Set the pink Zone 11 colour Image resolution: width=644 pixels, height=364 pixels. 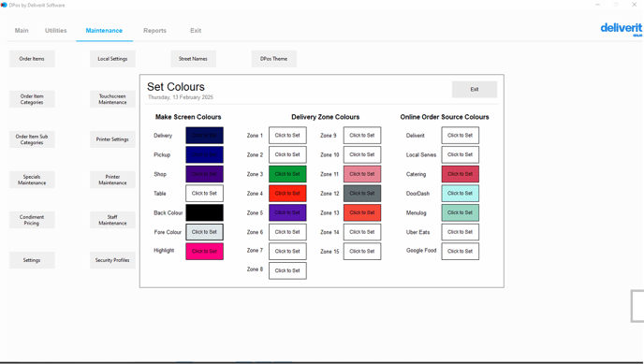[x=362, y=174]
